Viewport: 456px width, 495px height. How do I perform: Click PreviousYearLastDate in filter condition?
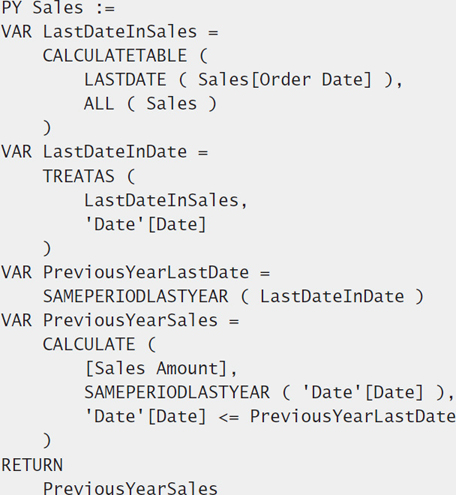click(x=353, y=416)
